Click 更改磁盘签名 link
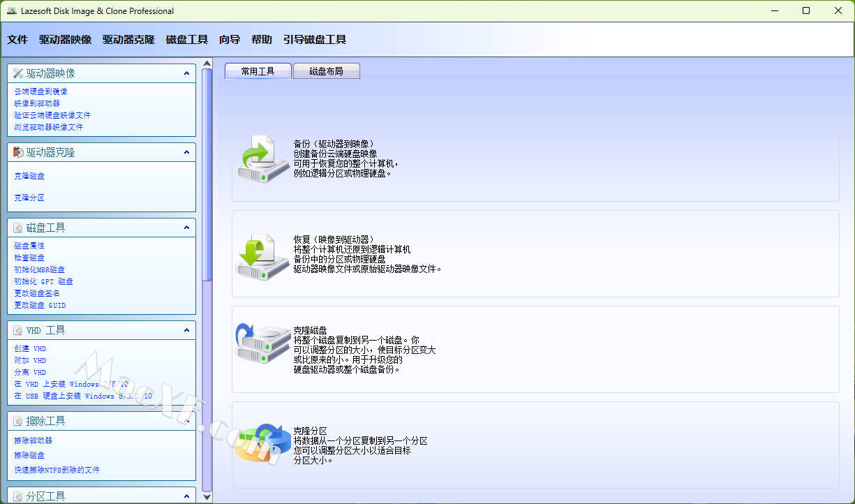This screenshot has height=504, width=855. [x=37, y=293]
